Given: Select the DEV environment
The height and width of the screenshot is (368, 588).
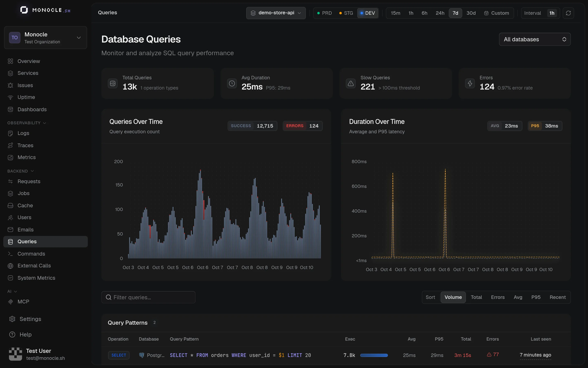Looking at the screenshot, I should coord(368,13).
